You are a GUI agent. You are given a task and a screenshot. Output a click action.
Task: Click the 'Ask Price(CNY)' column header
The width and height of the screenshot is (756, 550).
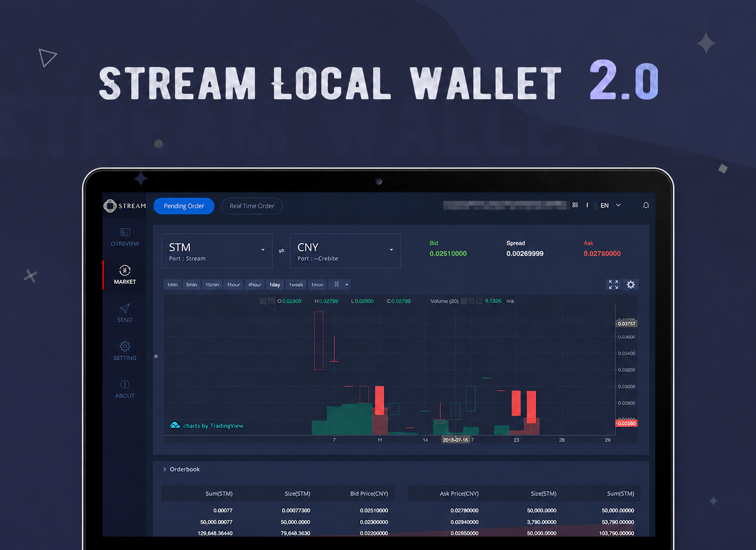459,493
